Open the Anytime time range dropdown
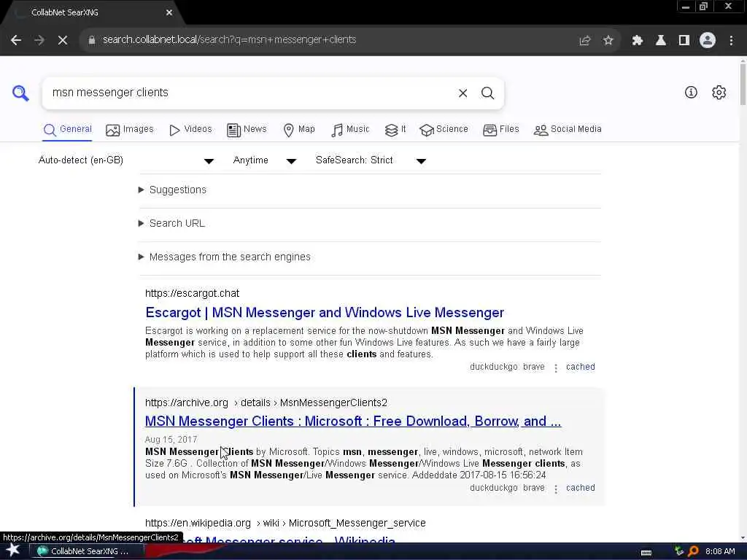Image resolution: width=747 pixels, height=560 pixels. (x=265, y=160)
